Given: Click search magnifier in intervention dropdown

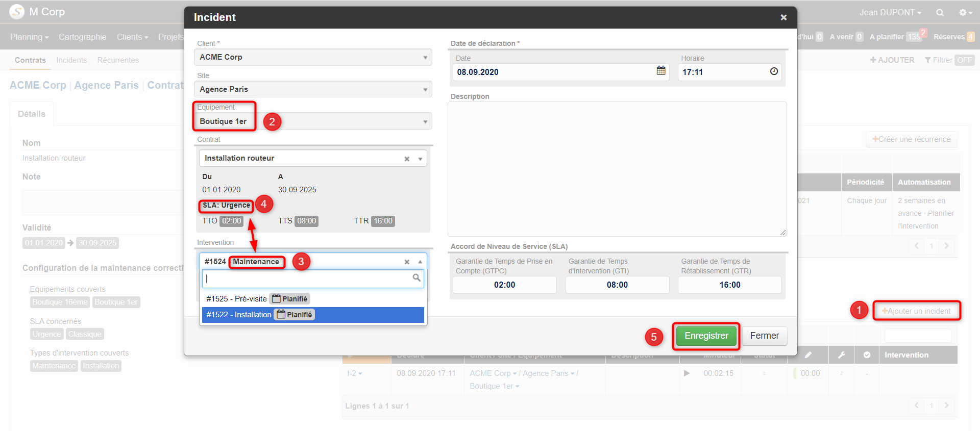Looking at the screenshot, I should tap(416, 277).
